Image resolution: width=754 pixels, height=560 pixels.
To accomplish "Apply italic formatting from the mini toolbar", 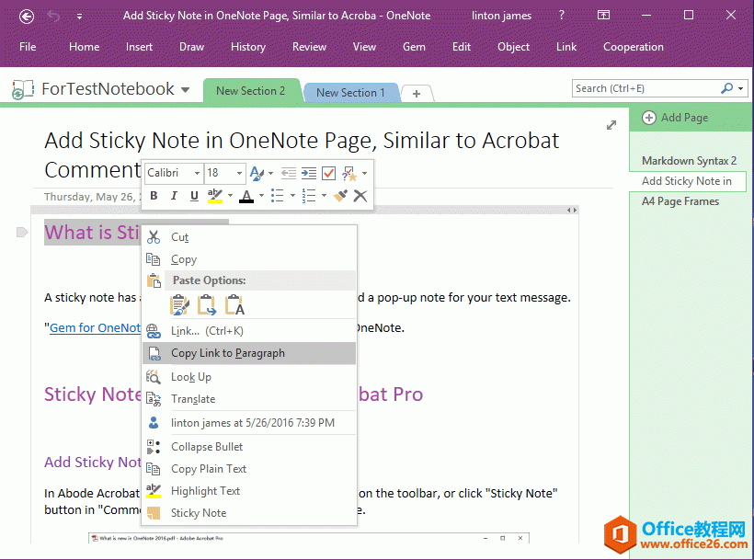I will pos(174,195).
